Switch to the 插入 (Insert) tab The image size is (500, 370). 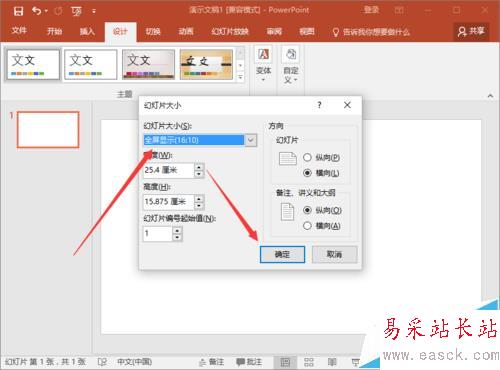click(87, 31)
